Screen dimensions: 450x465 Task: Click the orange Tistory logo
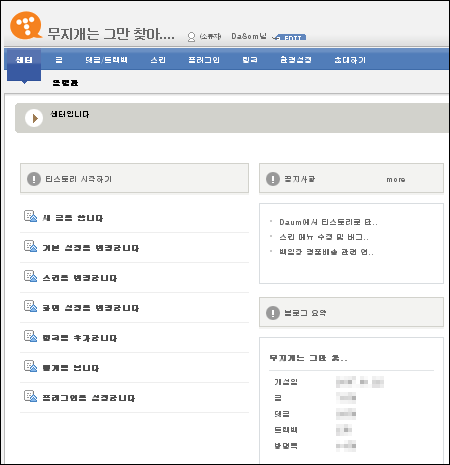click(x=26, y=25)
